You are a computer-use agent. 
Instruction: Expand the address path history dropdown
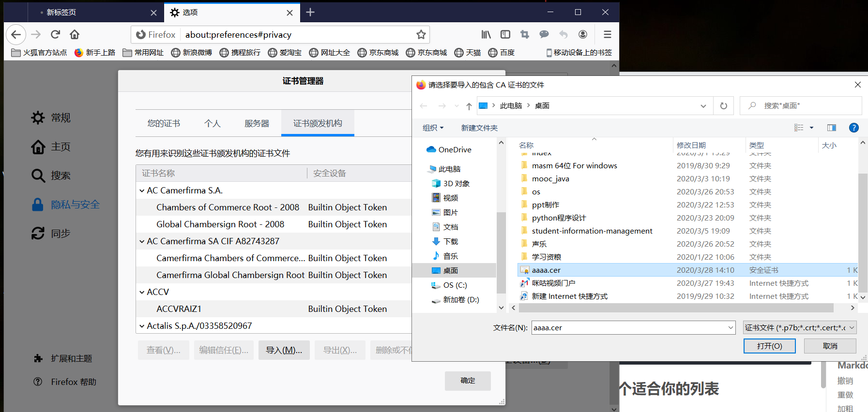point(703,106)
